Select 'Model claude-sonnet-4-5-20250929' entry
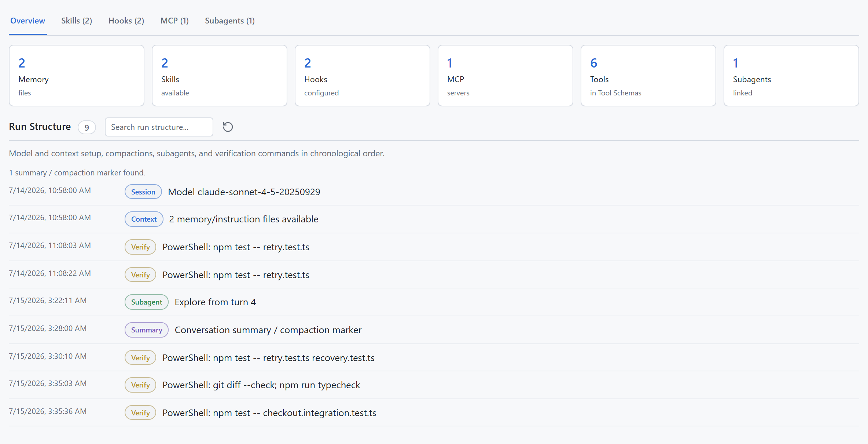 244,192
